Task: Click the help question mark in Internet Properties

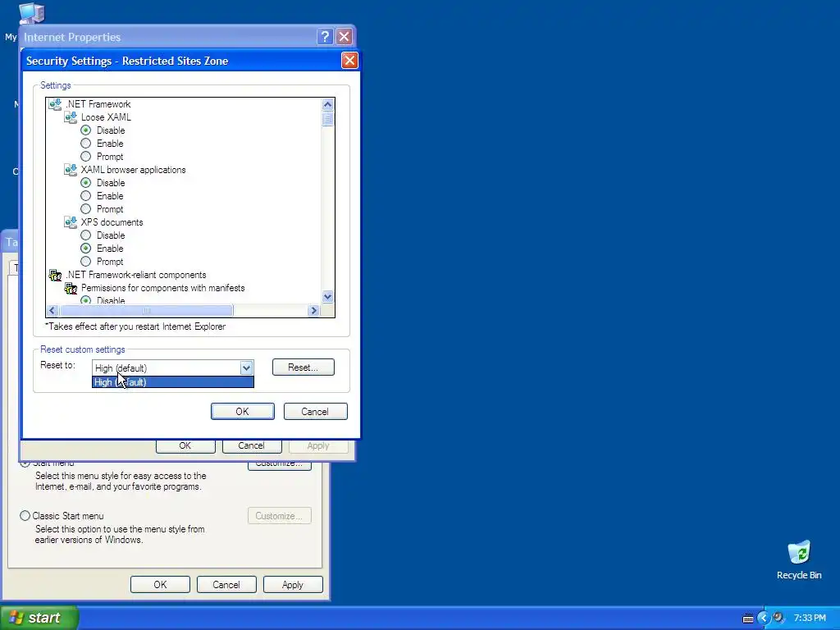Action: point(325,36)
